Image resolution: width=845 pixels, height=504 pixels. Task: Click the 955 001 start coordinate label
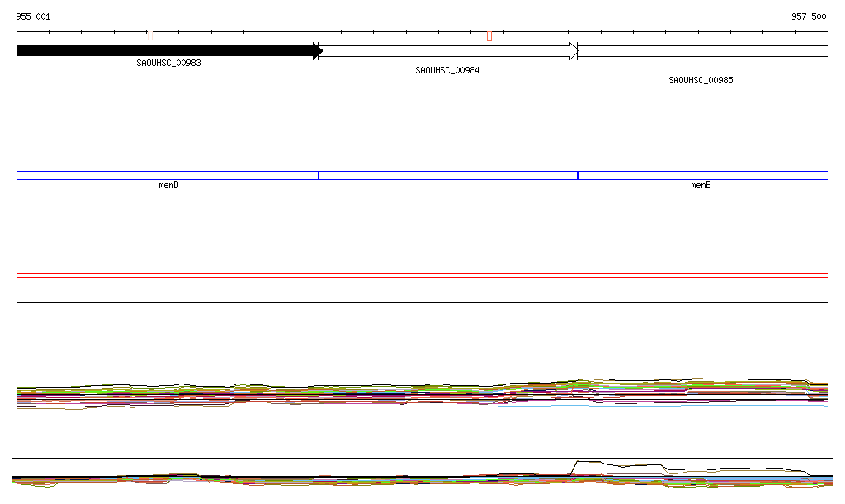point(33,16)
